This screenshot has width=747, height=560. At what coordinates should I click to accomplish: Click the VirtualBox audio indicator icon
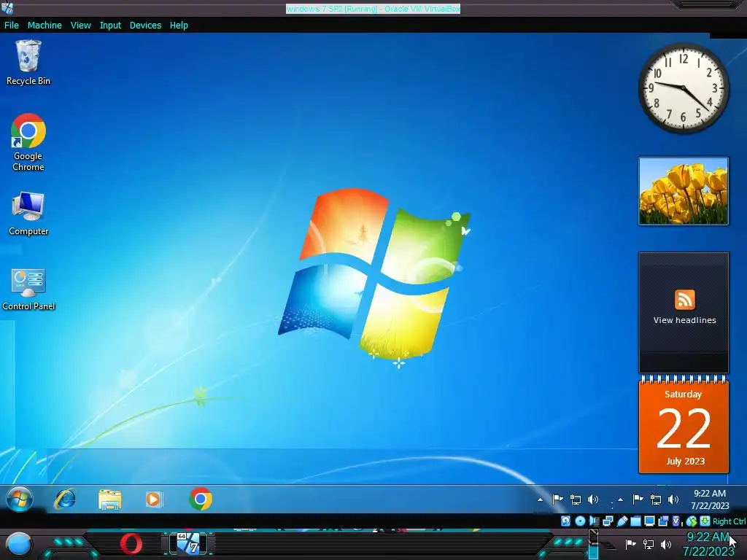tap(594, 521)
